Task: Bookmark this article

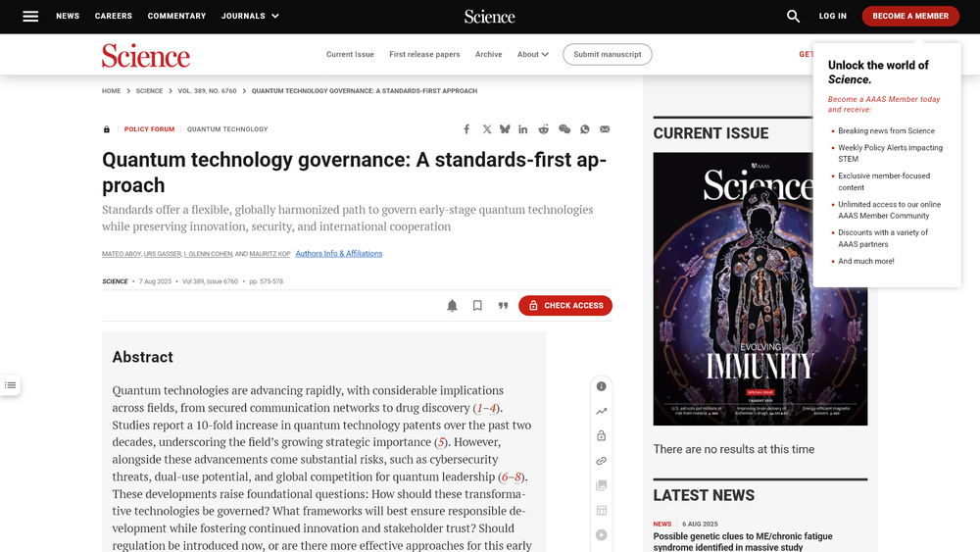Action: point(477,306)
